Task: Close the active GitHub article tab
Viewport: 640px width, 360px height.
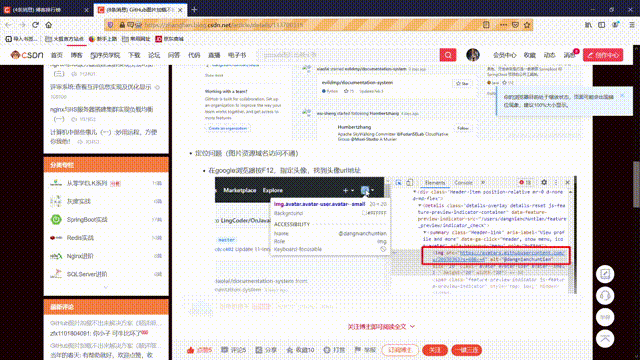Action: (x=180, y=10)
